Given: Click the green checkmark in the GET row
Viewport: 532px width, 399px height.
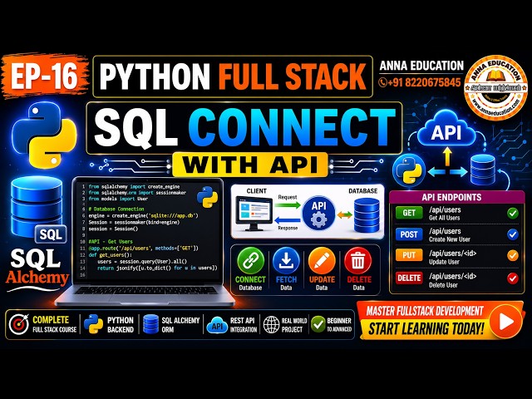Looking at the screenshot, I should (x=513, y=213).
